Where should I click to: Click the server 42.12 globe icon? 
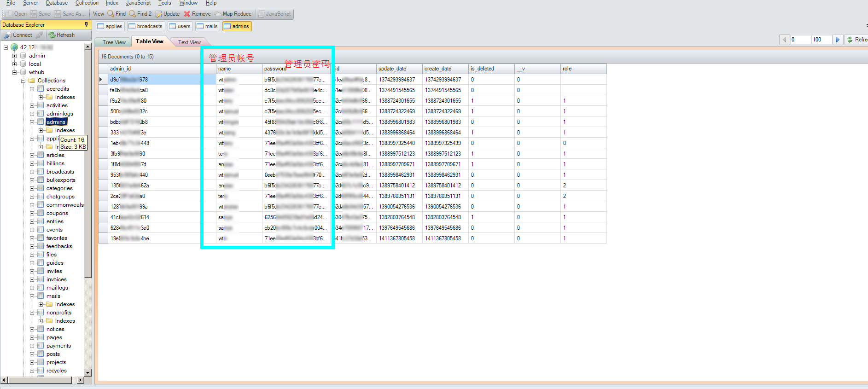14,47
